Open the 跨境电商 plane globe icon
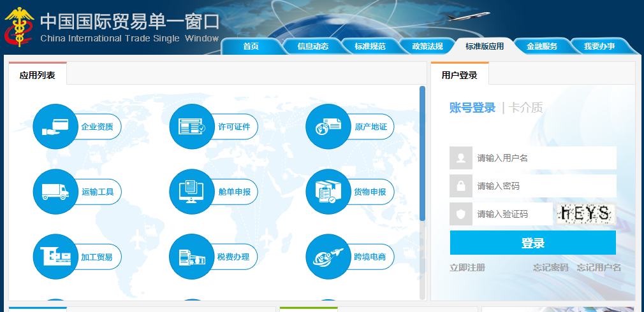644x312 pixels. click(x=328, y=257)
